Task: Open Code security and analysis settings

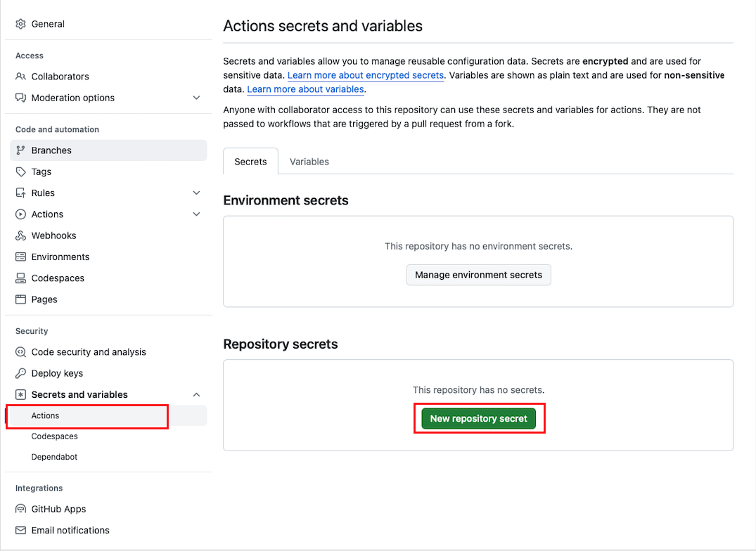Action: click(108, 352)
